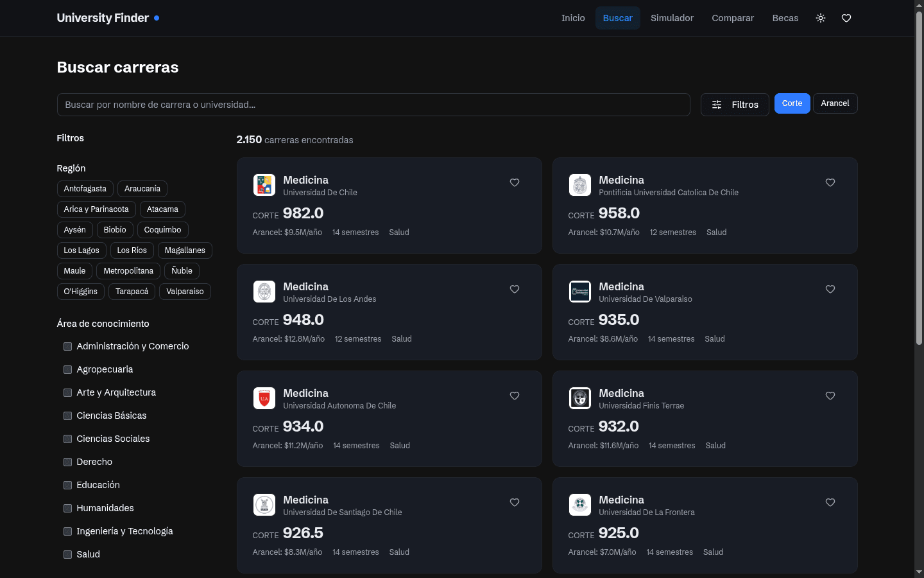Select the Atacama region chip
This screenshot has height=578, width=924.
pyautogui.click(x=162, y=209)
